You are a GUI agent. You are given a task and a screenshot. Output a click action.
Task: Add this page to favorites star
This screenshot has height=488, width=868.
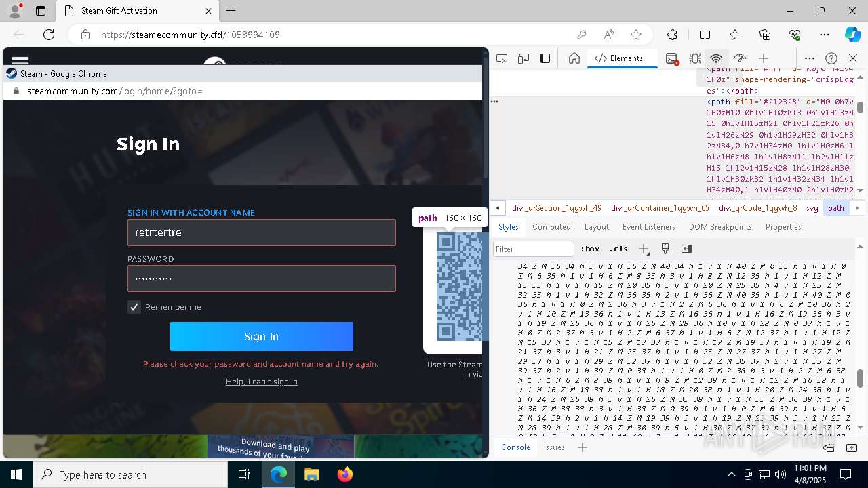pyautogui.click(x=636, y=35)
